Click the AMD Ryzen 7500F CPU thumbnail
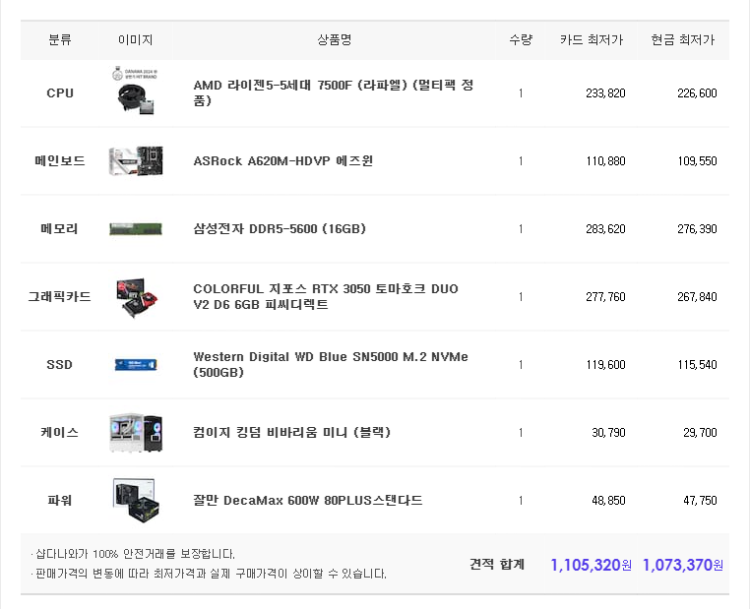750x609 pixels. [135, 93]
